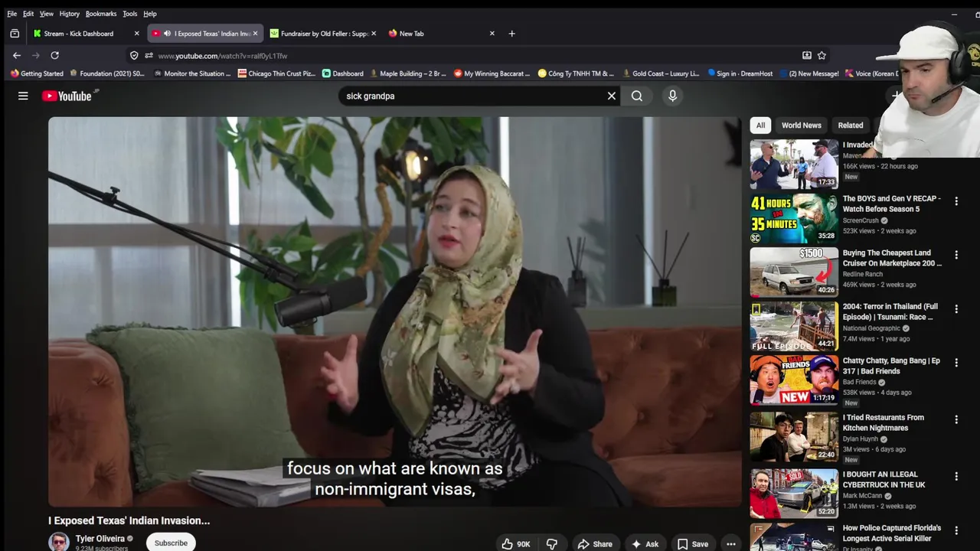Select the World News filter chip

tap(801, 126)
